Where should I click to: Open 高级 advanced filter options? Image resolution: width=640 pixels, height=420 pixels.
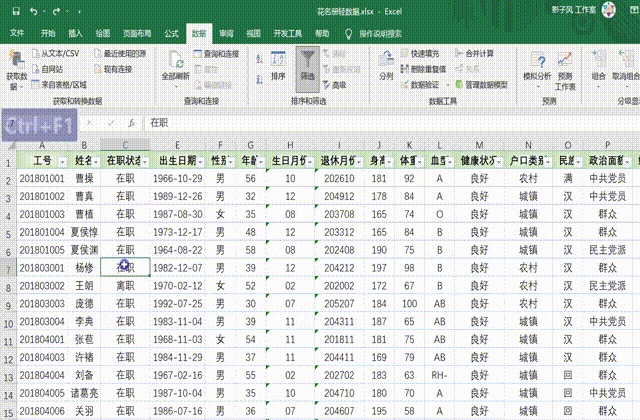pyautogui.click(x=335, y=84)
